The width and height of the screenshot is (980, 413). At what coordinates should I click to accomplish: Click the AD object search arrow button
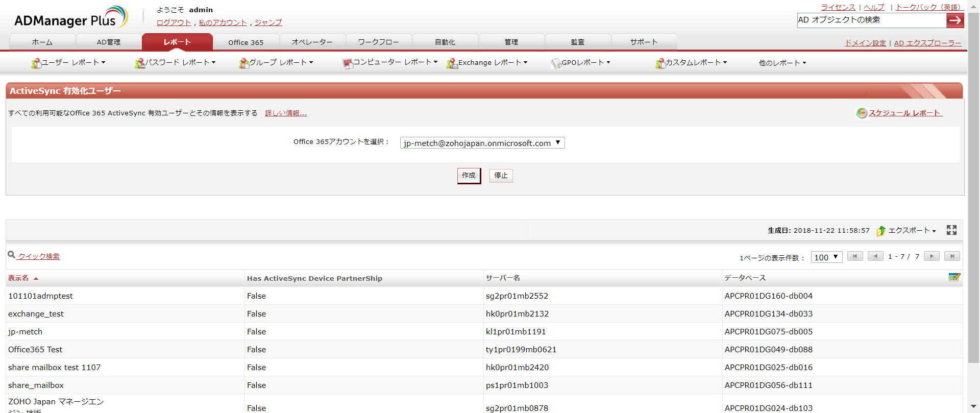point(955,20)
